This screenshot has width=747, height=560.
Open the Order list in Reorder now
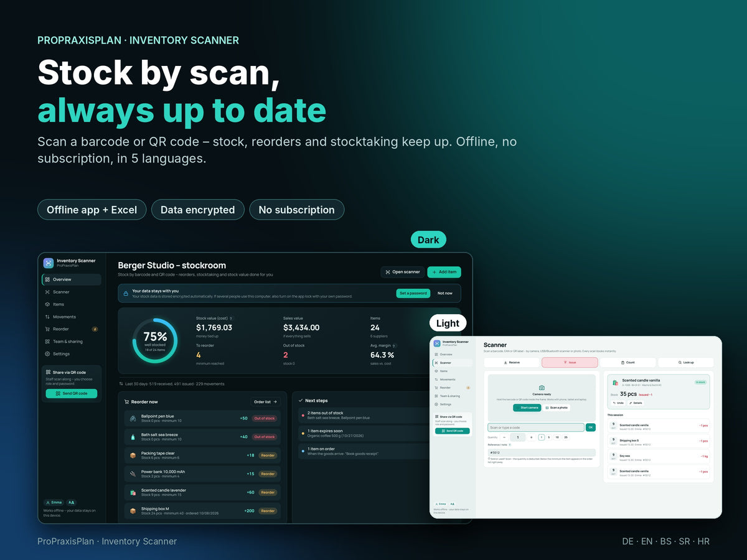[x=266, y=402]
